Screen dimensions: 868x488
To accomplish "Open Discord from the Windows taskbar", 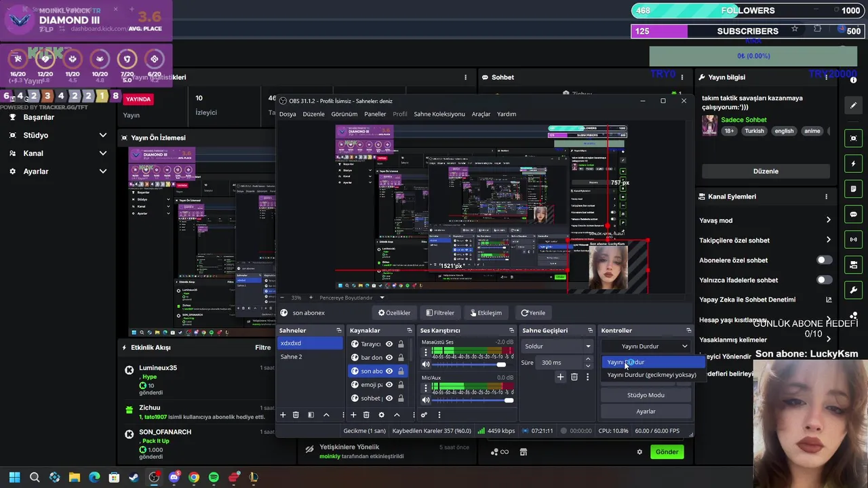I will (174, 477).
